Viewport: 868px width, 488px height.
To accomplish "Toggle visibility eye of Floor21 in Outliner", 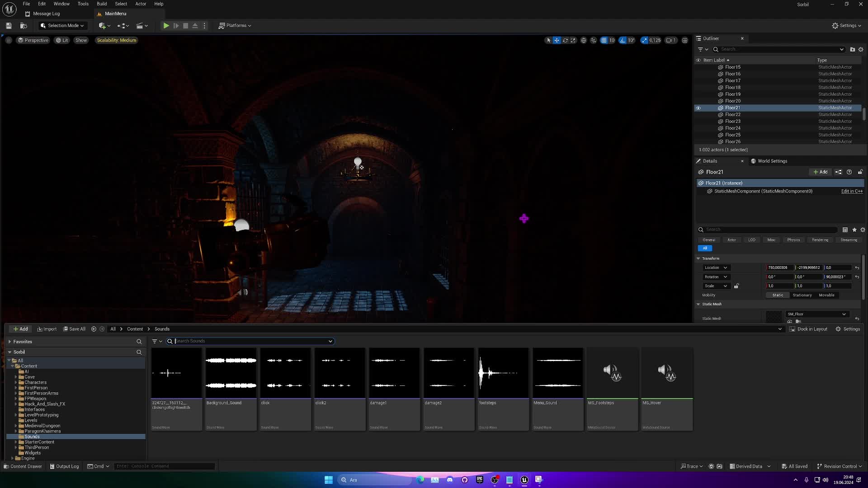I will tap(698, 108).
